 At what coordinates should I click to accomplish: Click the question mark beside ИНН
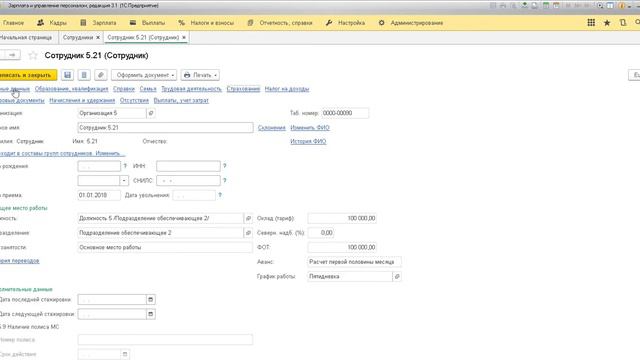coord(224,166)
